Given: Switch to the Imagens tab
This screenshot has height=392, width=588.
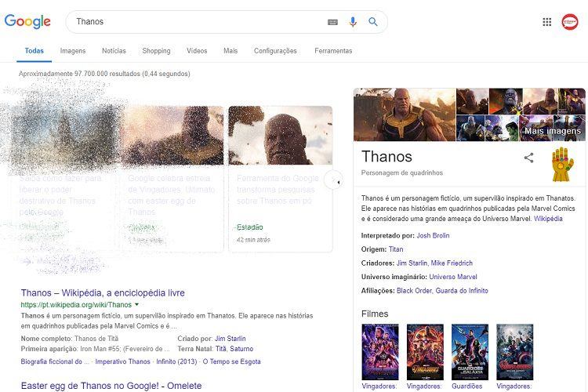Looking at the screenshot, I should [x=73, y=51].
